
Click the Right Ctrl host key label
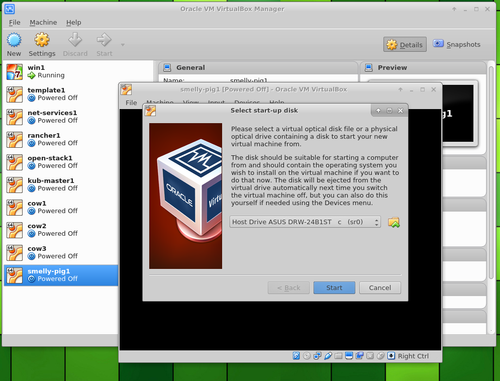pos(413,356)
